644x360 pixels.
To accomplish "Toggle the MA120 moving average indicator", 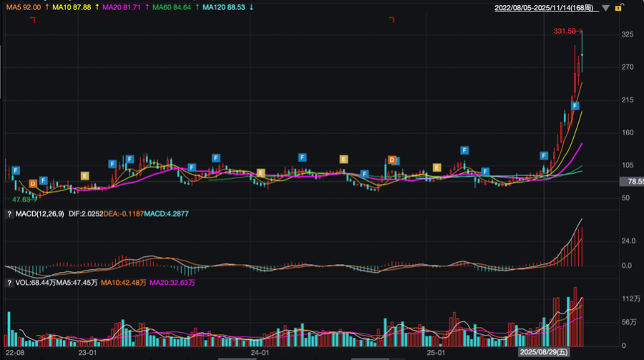I will 224,7.
